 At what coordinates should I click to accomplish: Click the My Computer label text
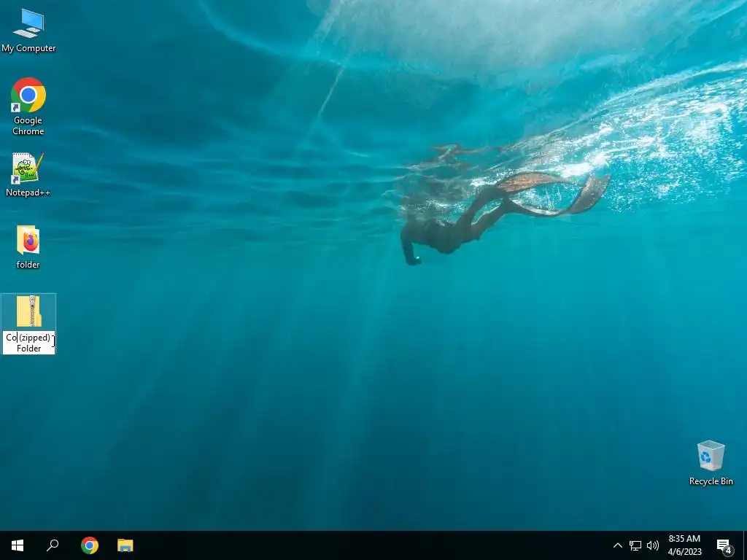click(x=28, y=48)
